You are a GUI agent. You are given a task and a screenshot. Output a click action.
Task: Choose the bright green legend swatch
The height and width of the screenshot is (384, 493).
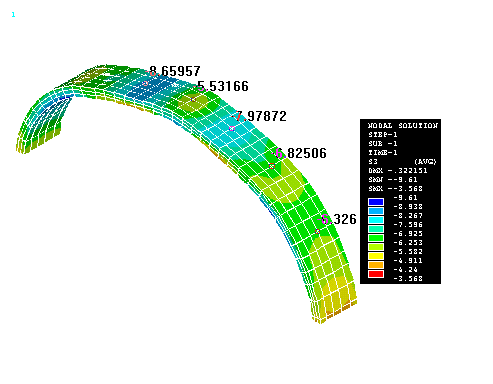[376, 238]
